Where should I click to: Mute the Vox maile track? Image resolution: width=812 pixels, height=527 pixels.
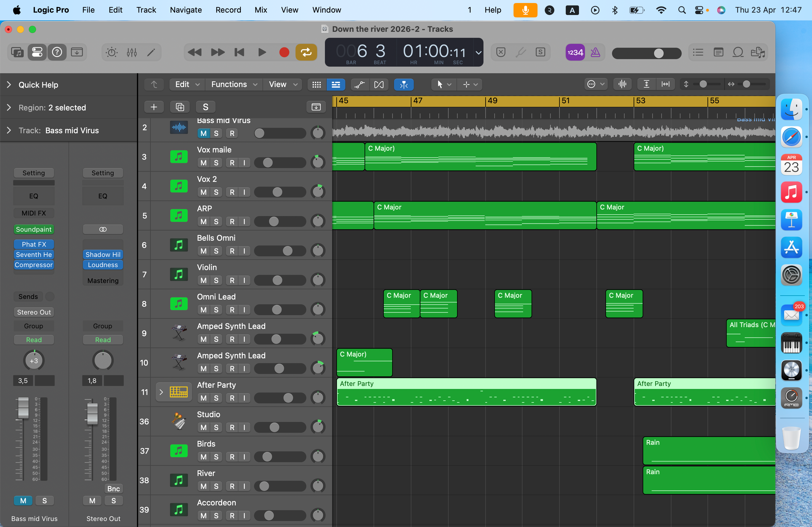tap(204, 163)
